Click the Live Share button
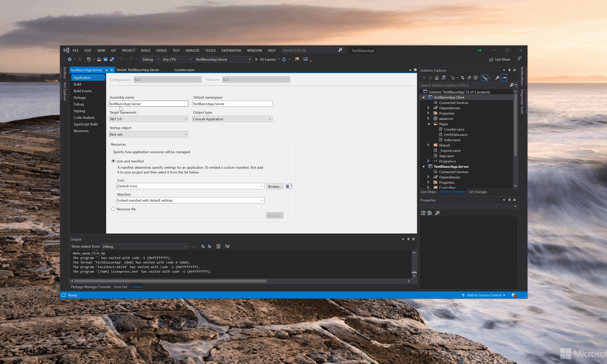The height and width of the screenshot is (364, 607). tap(500, 59)
